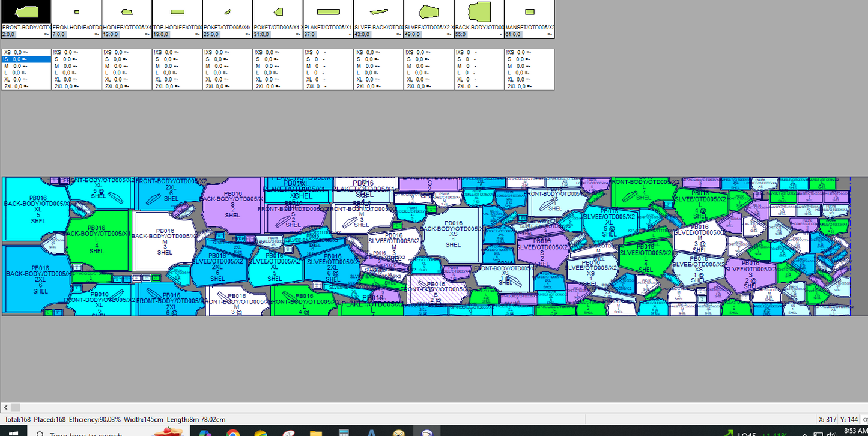Select the highlighted S size row under FRONT-BODY
The width and height of the screenshot is (868, 436).
pyautogui.click(x=26, y=59)
